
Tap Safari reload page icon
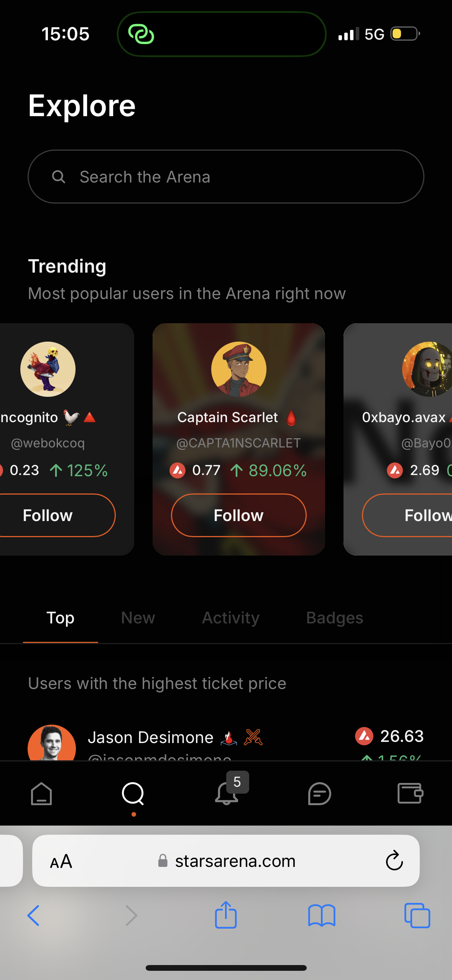click(394, 861)
